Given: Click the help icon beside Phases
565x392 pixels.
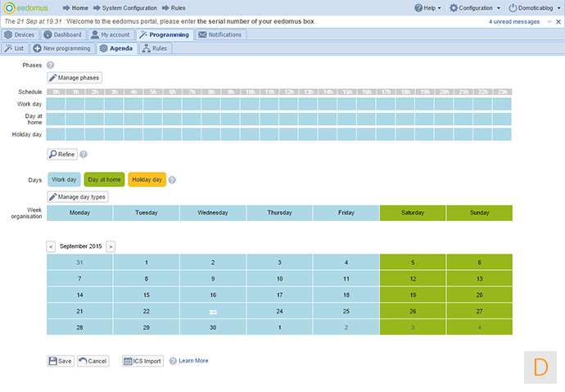Looking at the screenshot, I should [51, 65].
